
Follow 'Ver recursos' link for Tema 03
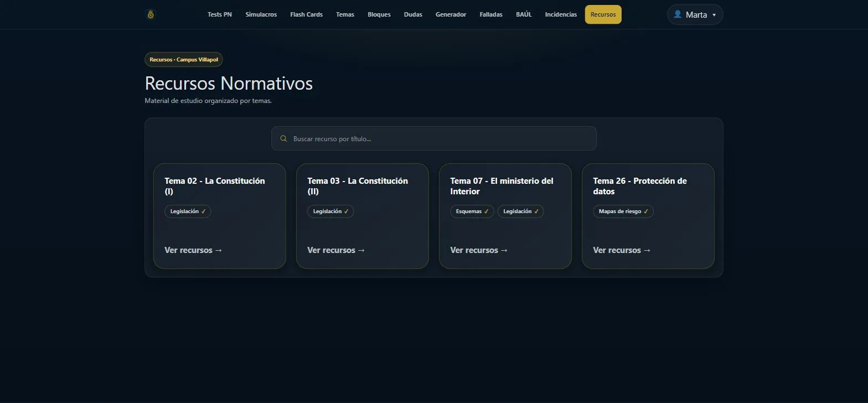coord(336,250)
